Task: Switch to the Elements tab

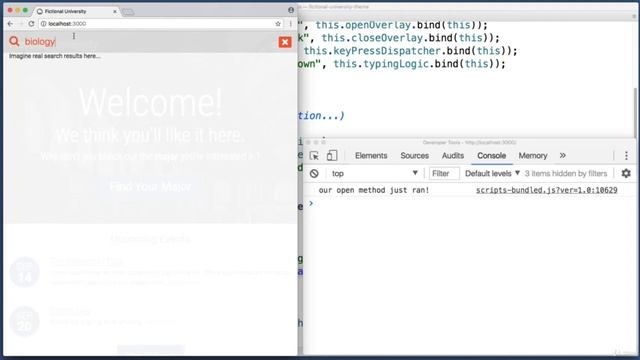Action: click(371, 156)
